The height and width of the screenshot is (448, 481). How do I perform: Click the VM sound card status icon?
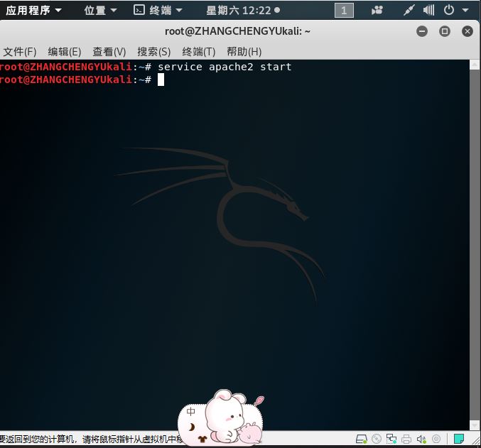pos(421,439)
